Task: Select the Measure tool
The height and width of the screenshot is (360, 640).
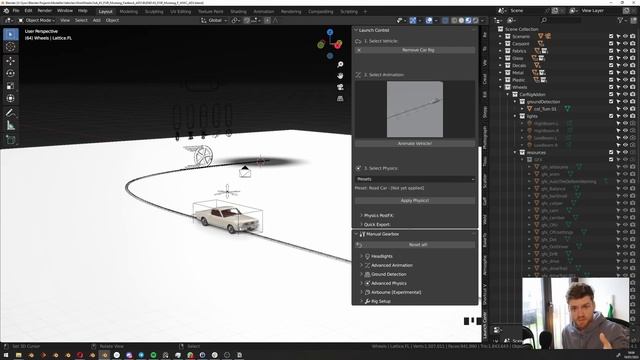Action: [x=11, y=126]
